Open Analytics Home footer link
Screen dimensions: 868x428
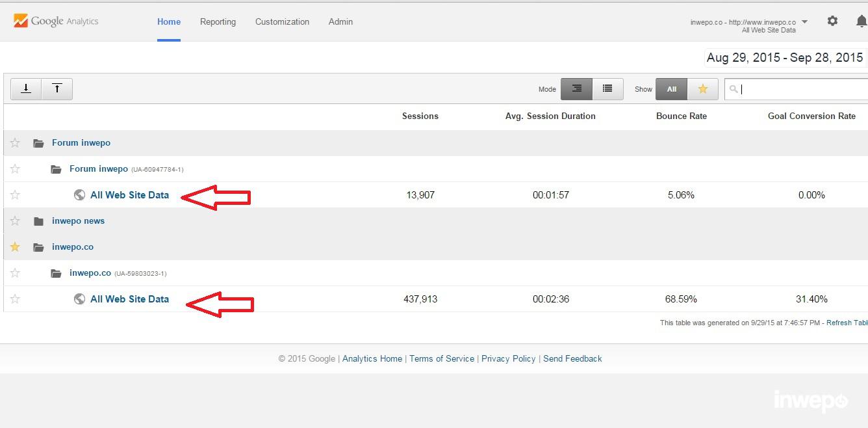[372, 358]
